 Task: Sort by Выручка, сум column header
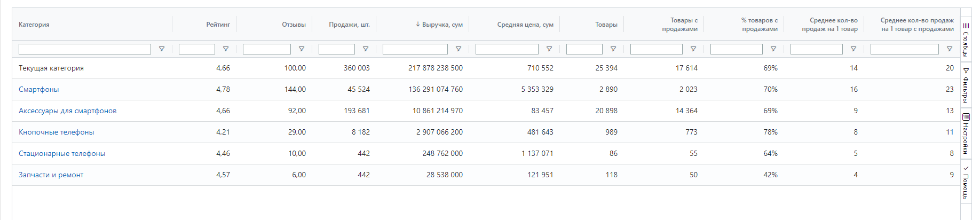point(439,25)
